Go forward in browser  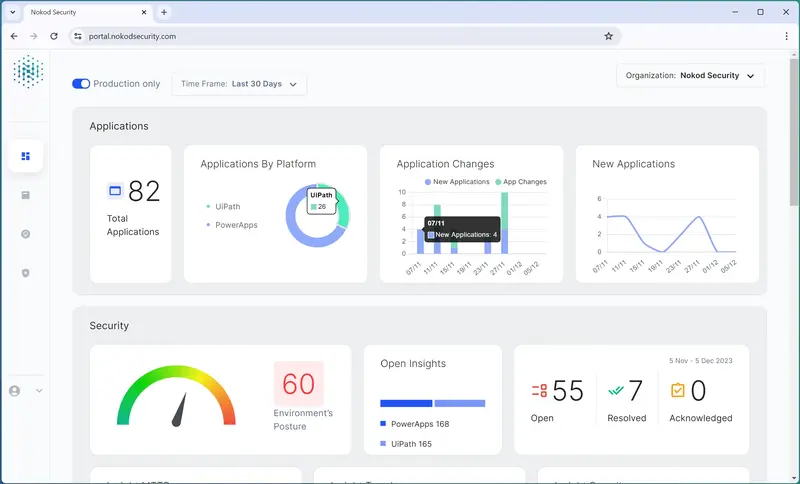tap(34, 36)
